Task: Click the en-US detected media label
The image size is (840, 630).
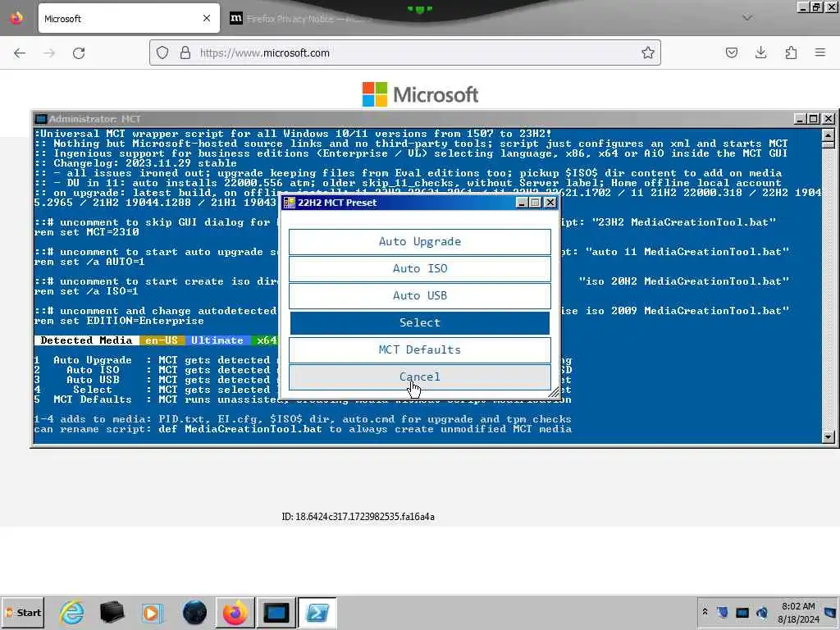Action: coord(162,340)
